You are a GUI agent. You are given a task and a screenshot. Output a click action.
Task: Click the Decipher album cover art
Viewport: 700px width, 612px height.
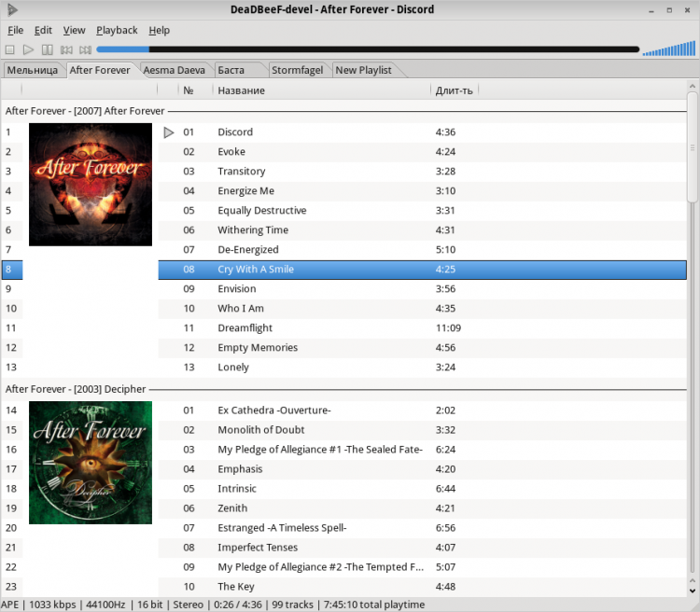pyautogui.click(x=91, y=463)
